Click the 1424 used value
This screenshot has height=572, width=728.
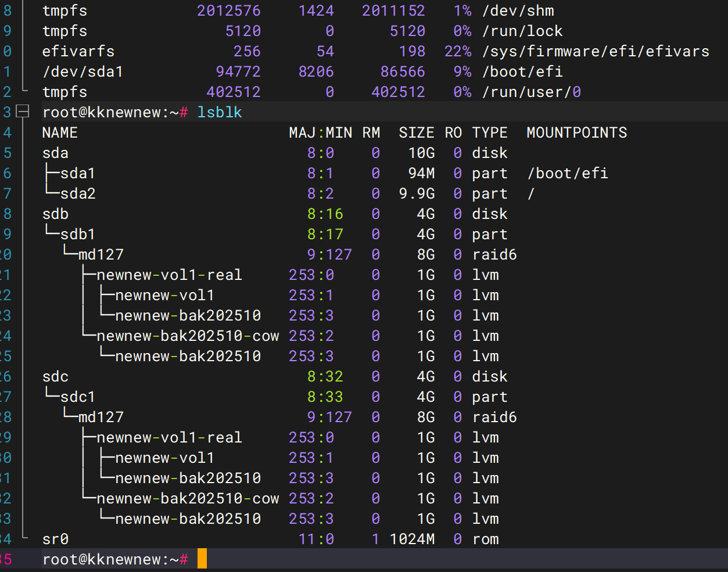316,10
